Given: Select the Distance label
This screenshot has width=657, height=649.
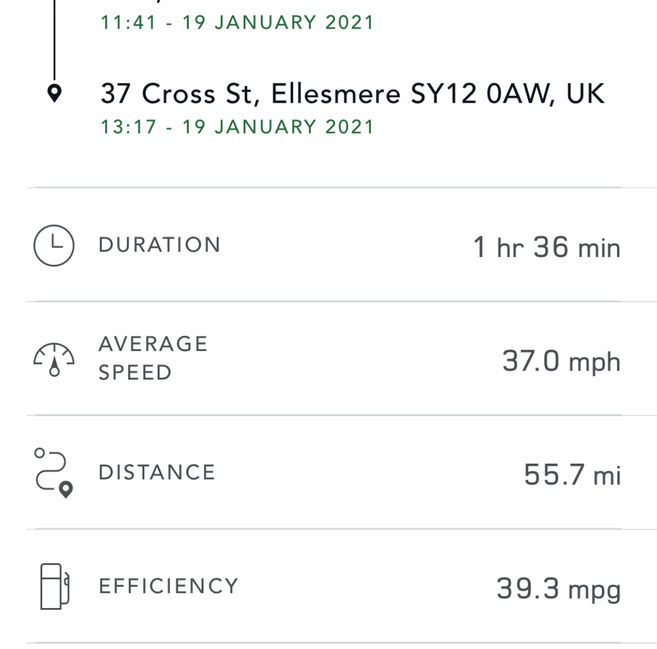Looking at the screenshot, I should (157, 472).
